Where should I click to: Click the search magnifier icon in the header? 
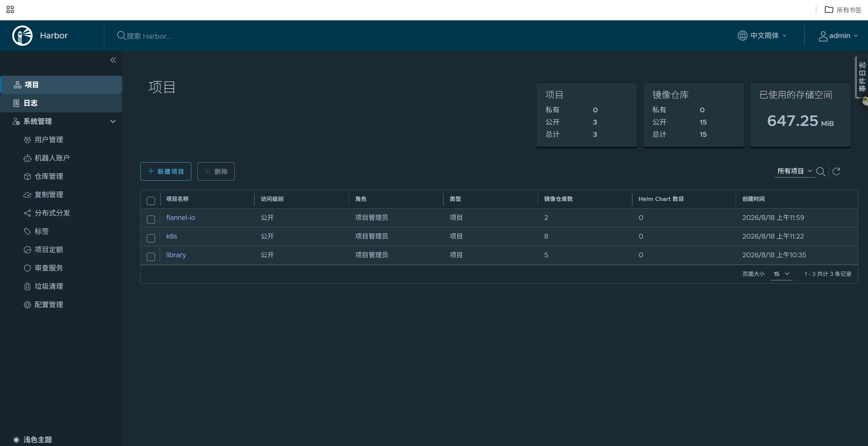click(x=121, y=36)
